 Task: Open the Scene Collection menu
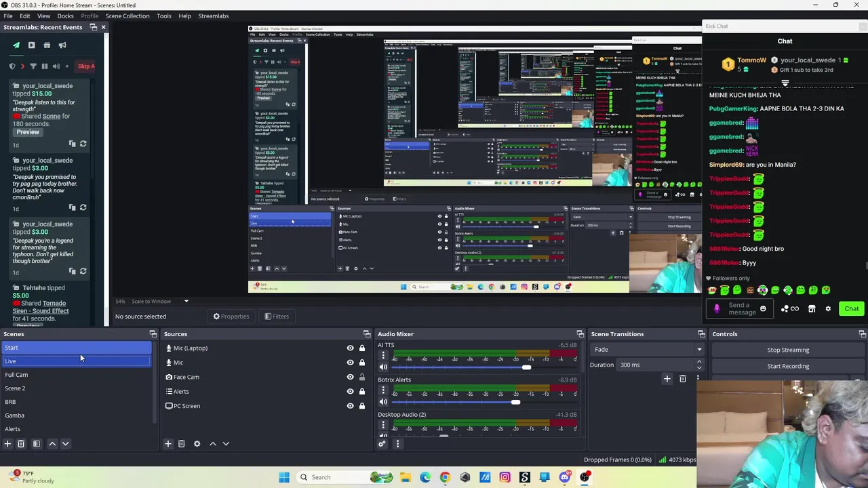pyautogui.click(x=127, y=16)
